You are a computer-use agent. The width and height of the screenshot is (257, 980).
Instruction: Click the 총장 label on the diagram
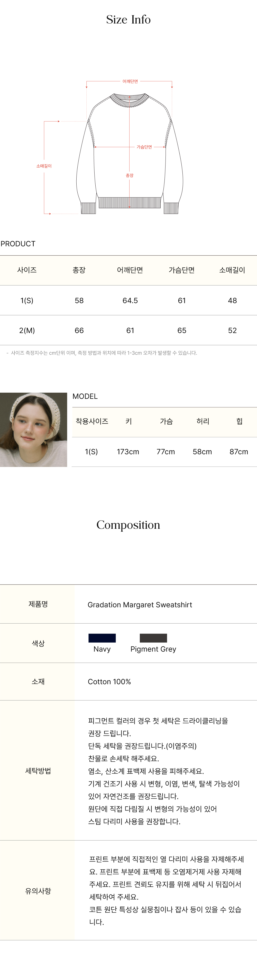coord(130,175)
